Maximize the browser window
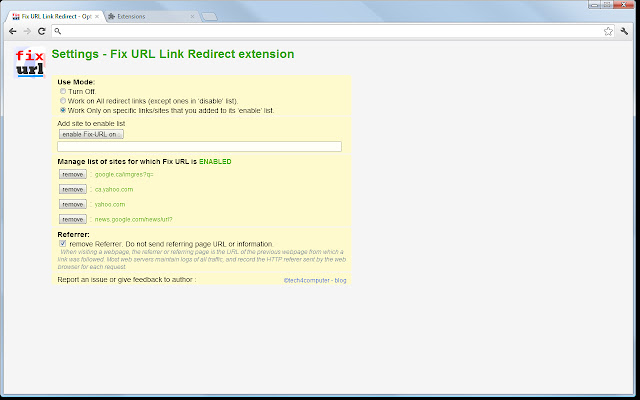Screen dimensions: 640x400 pyautogui.click(x=607, y=4)
